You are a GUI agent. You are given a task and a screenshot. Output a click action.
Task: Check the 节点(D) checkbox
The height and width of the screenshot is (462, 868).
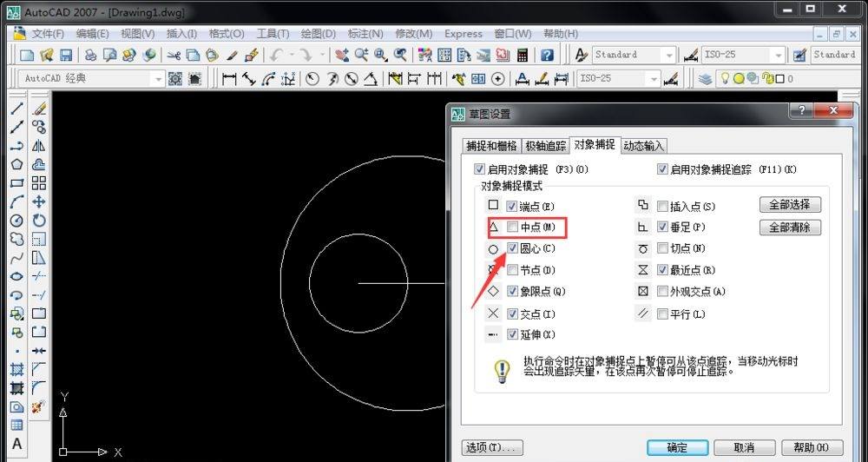tap(512, 270)
